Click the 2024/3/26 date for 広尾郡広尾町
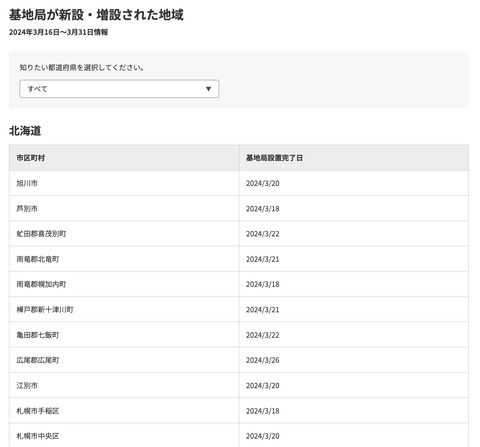The height and width of the screenshot is (447, 480). click(x=263, y=360)
